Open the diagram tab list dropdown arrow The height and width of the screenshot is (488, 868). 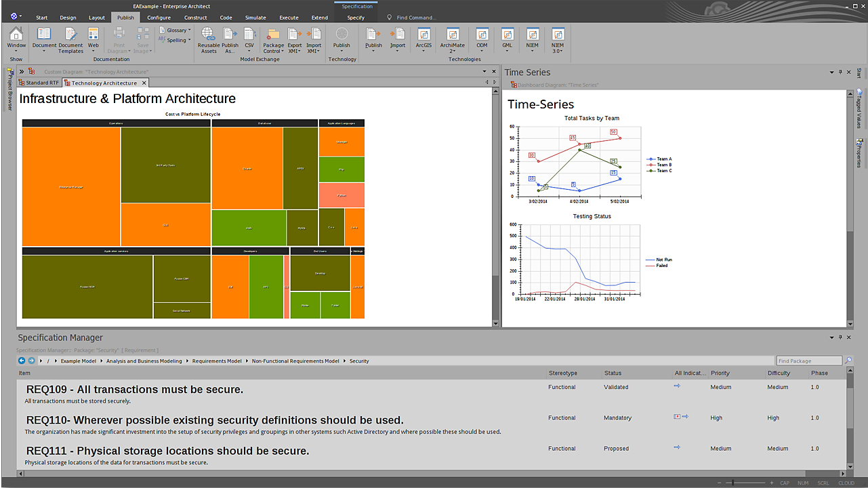[484, 71]
